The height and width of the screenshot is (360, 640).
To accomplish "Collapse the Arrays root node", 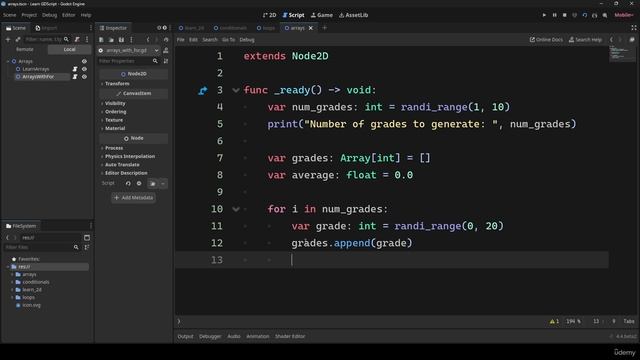I will (8, 61).
